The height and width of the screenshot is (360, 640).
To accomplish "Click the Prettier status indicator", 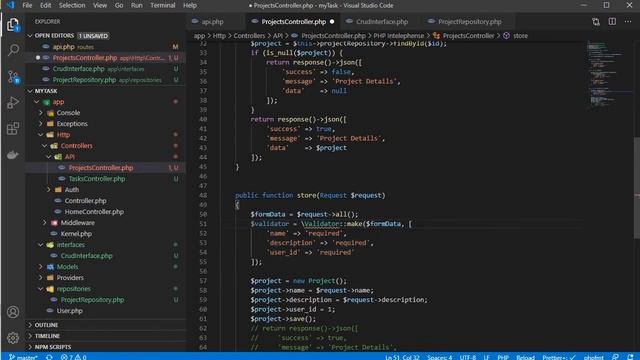I will tap(559, 357).
